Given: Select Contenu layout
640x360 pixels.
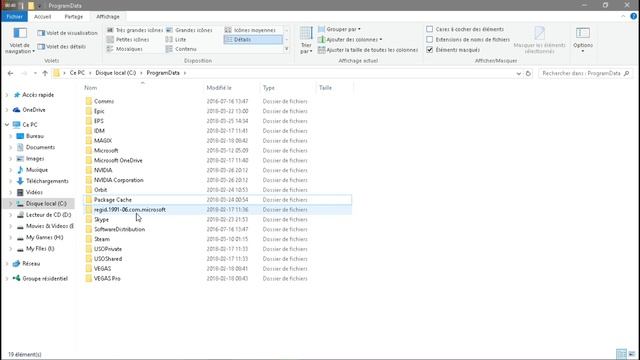Looking at the screenshot, I should point(181,49).
